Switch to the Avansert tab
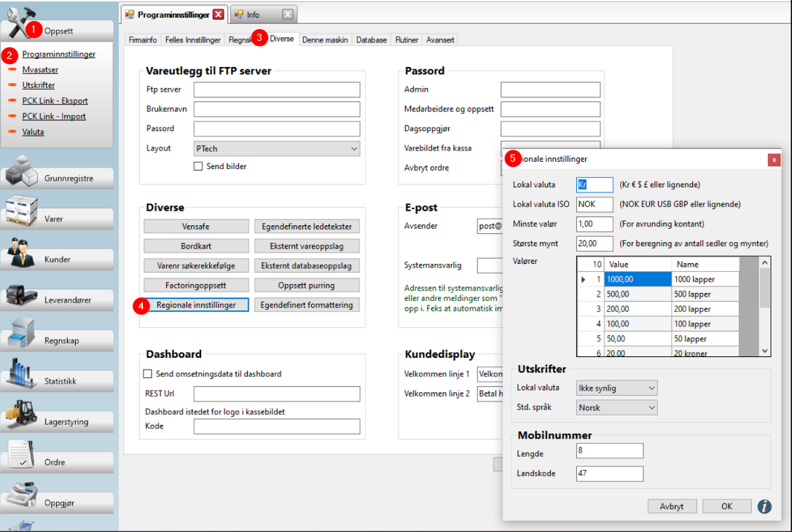The image size is (792, 532). point(440,40)
